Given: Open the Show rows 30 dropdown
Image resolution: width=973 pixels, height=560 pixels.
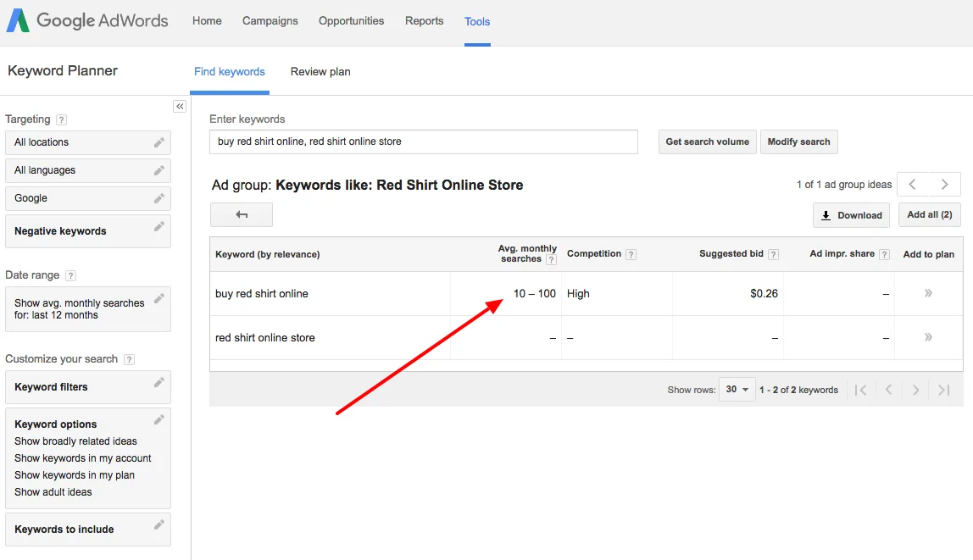Looking at the screenshot, I should pyautogui.click(x=737, y=390).
